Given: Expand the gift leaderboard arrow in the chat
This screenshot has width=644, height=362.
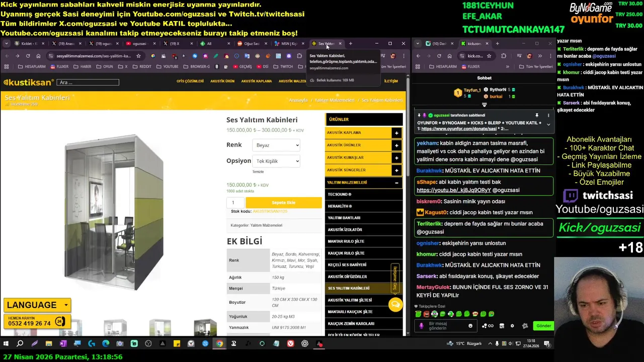Looking at the screenshot, I should [484, 105].
